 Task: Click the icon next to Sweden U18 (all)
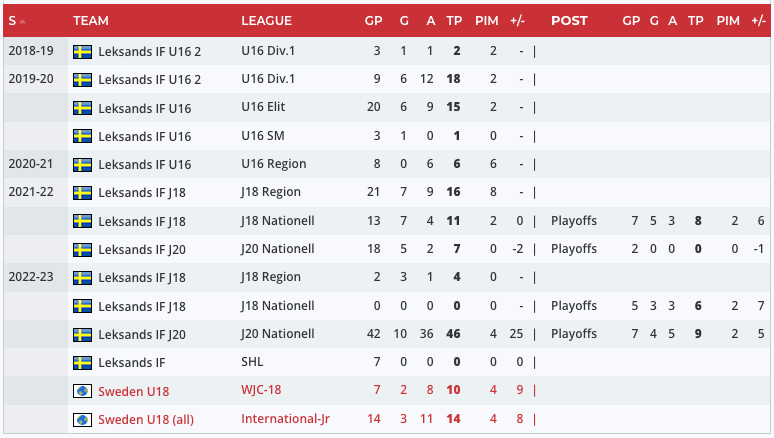pyautogui.click(x=82, y=418)
